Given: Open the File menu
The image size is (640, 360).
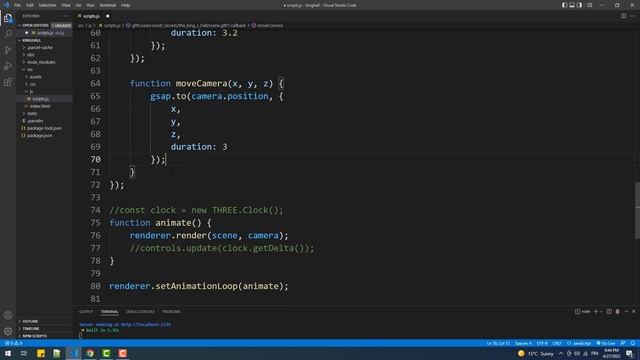Looking at the screenshot, I should [17, 5].
